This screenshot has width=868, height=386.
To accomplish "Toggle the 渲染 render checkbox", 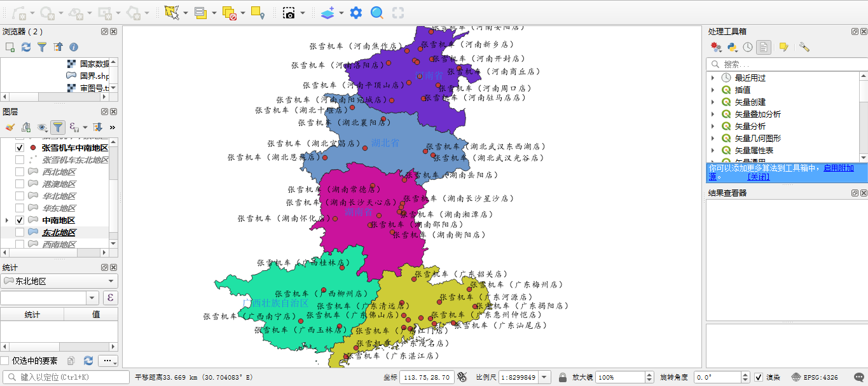I will tap(759, 377).
